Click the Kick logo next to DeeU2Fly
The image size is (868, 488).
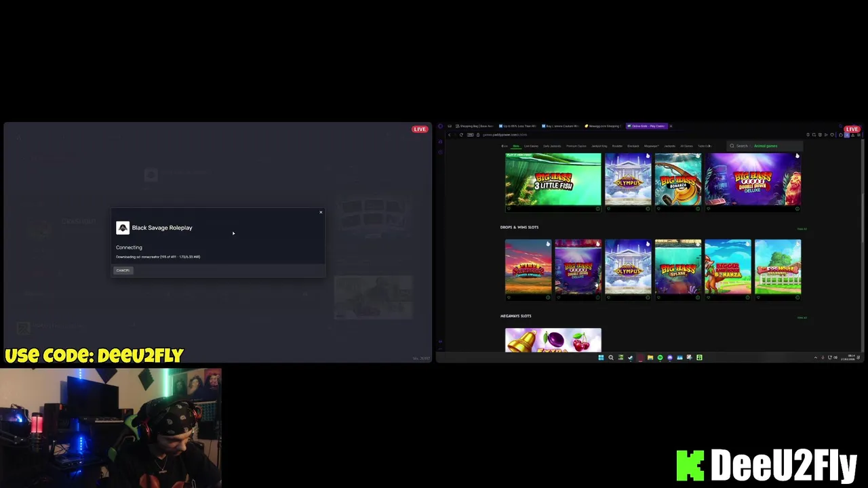tap(690, 465)
